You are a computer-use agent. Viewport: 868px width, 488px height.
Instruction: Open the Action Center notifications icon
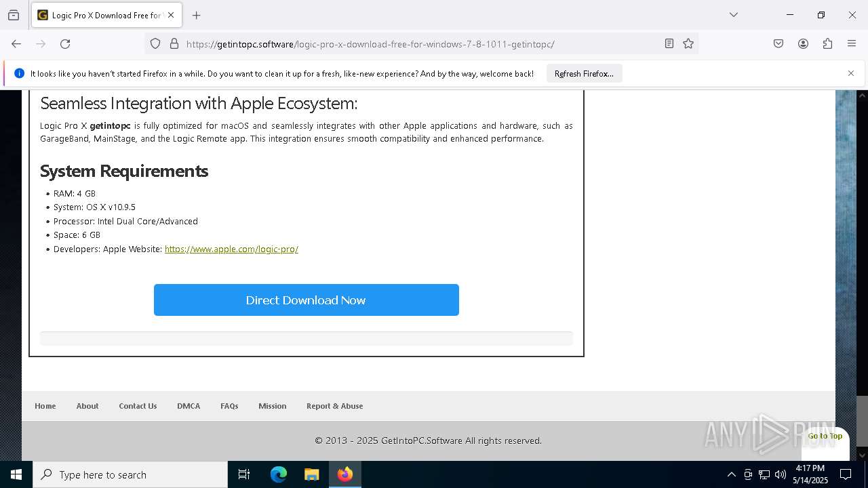coord(846,474)
